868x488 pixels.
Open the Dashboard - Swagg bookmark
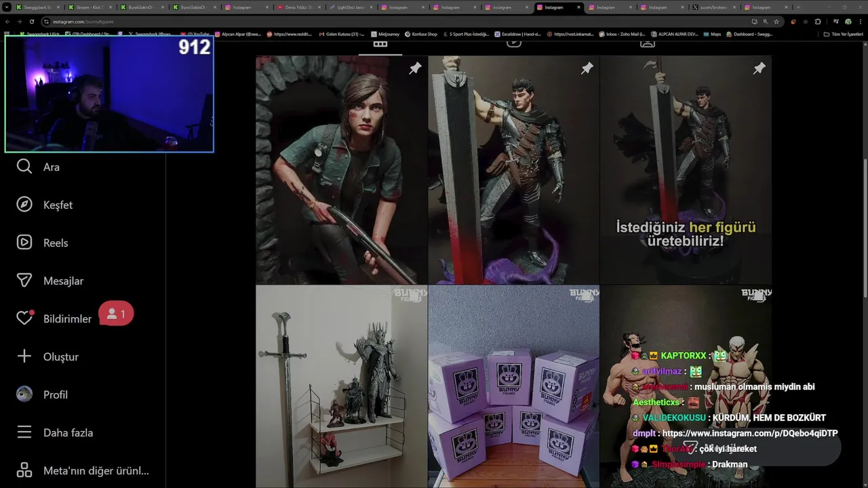pyautogui.click(x=749, y=34)
